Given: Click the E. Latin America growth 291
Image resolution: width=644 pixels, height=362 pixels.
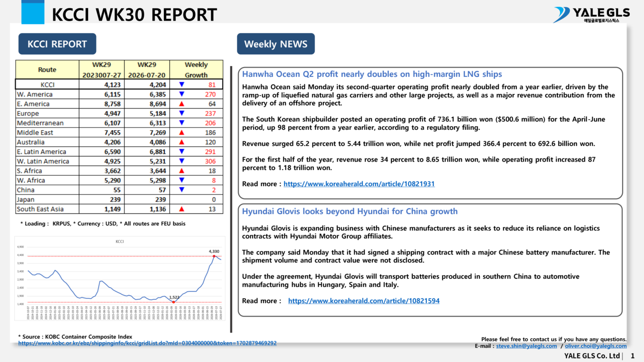Looking at the screenshot, I should pyautogui.click(x=210, y=152).
